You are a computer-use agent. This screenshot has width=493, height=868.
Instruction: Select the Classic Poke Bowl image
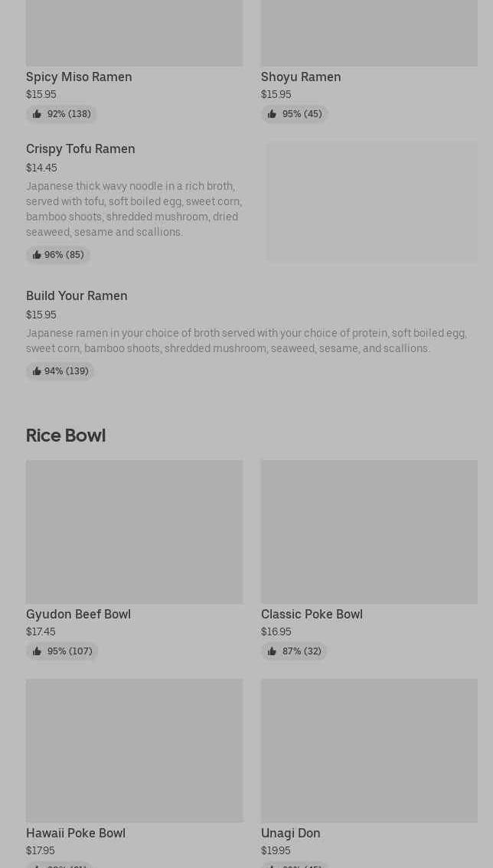coord(369,531)
